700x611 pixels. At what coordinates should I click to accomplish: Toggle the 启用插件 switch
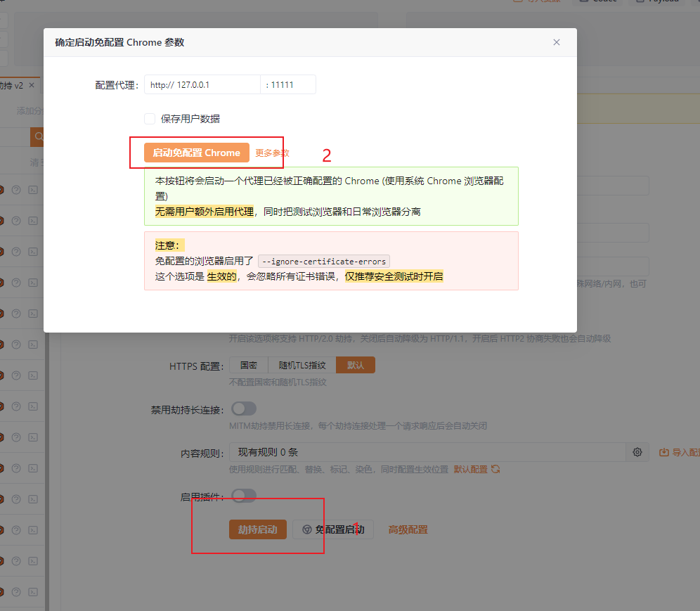[x=244, y=495]
